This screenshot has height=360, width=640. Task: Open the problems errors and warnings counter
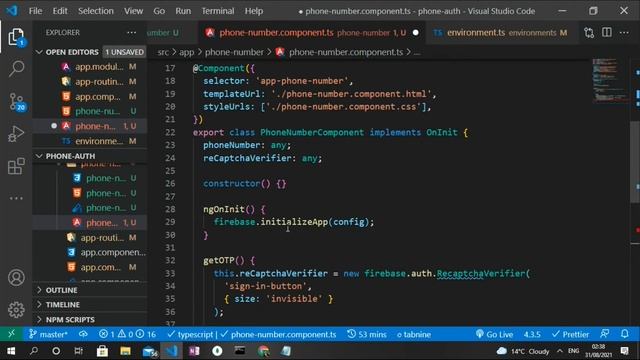[127, 334]
